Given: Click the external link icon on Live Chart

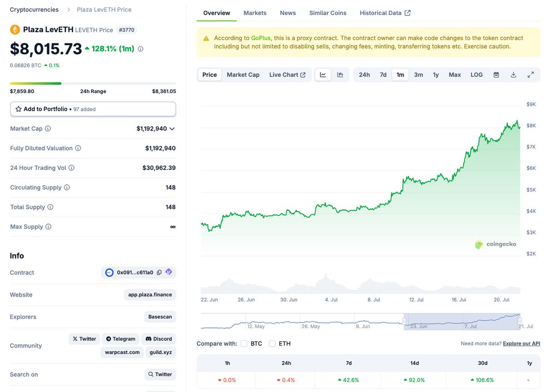Looking at the screenshot, I should point(303,75).
